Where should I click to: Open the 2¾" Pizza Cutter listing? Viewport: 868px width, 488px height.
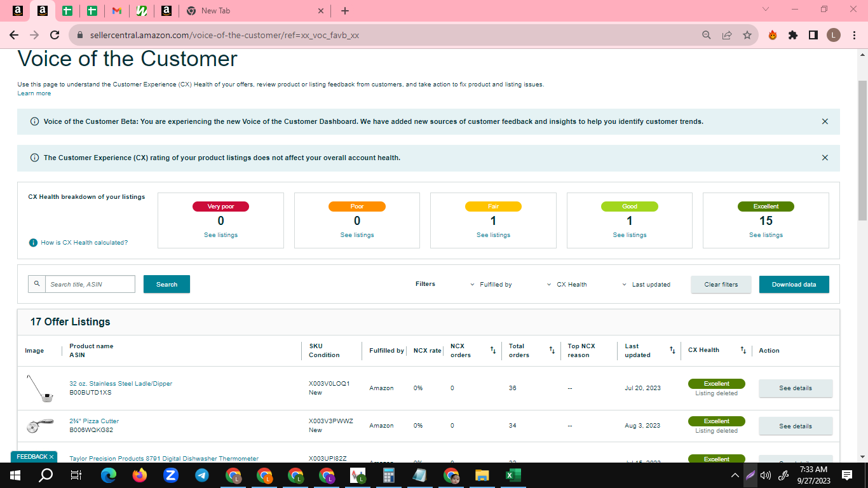94,421
